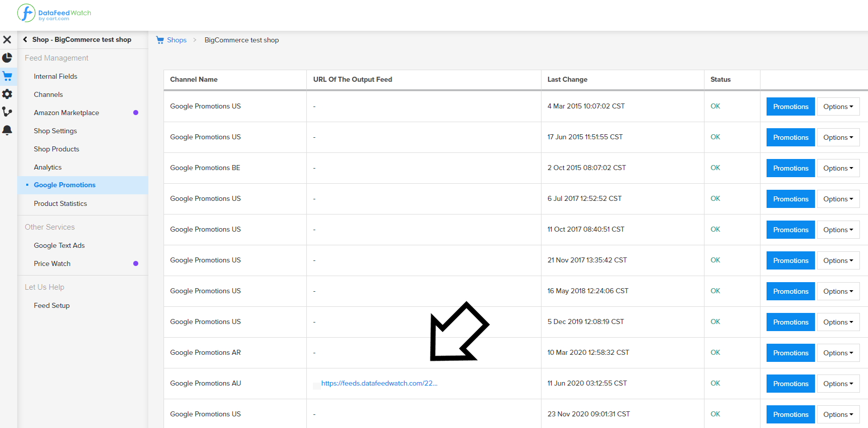This screenshot has width=868, height=428.
Task: Expand Options for the 4 Mar 2015 row
Action: pos(838,106)
